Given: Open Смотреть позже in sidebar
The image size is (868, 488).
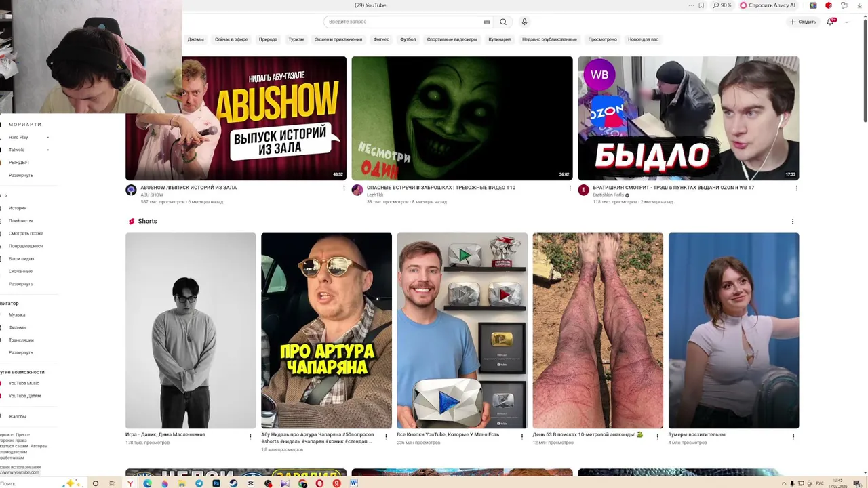Looking at the screenshot, I should pos(26,234).
